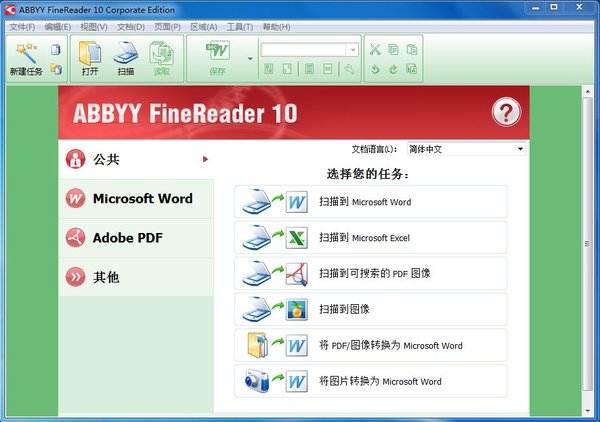Click the scissors cut icon

pos(375,49)
